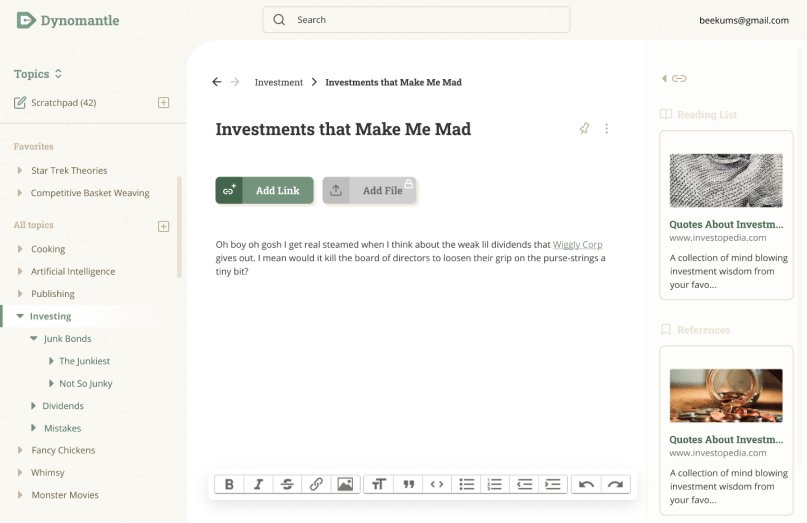Viewport: 807px width, 523px height.
Task: Expand the Competitive Basket Weaving topic
Action: click(x=20, y=193)
